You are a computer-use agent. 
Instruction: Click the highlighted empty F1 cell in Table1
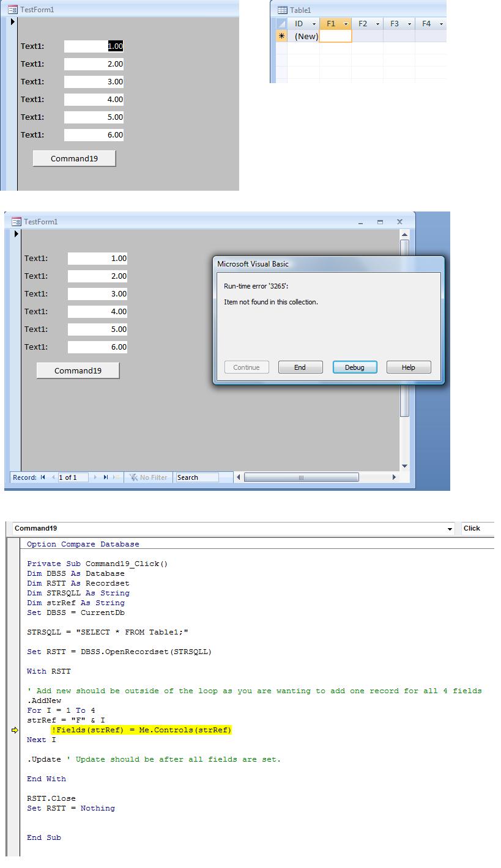pos(336,36)
